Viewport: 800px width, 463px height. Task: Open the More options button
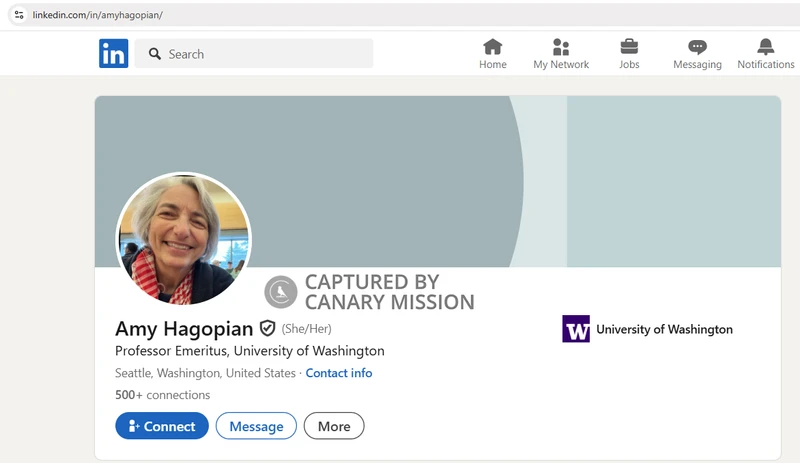pos(334,426)
